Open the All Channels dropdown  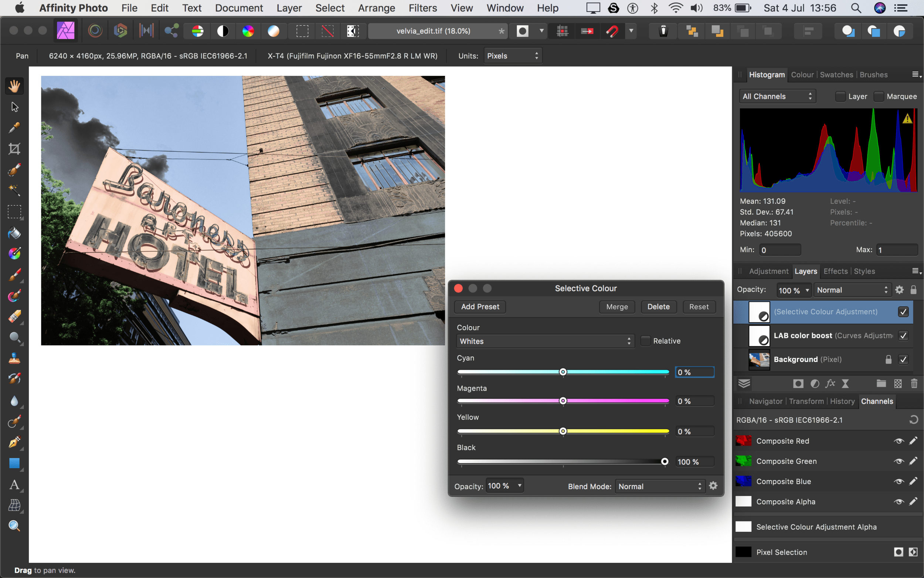[777, 96]
